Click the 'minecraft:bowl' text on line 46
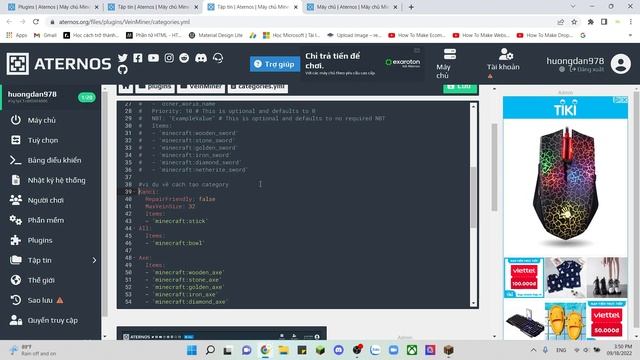640x360 pixels. (x=178, y=243)
